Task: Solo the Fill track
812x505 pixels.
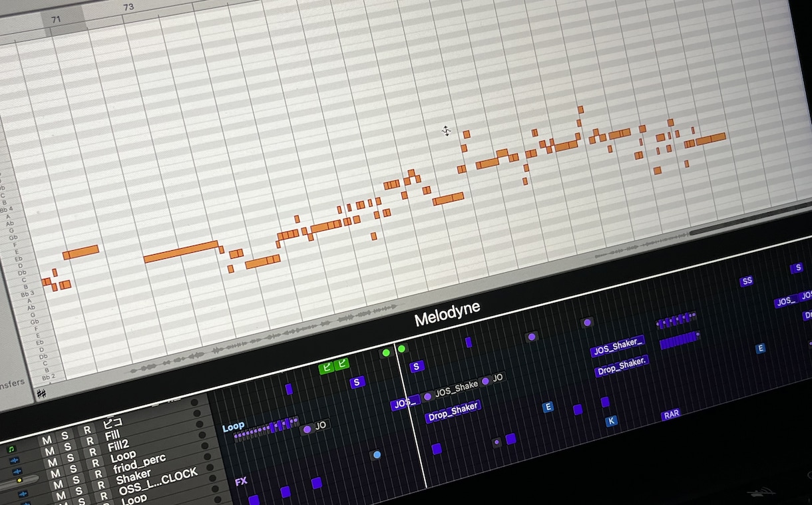Action: 68,446
